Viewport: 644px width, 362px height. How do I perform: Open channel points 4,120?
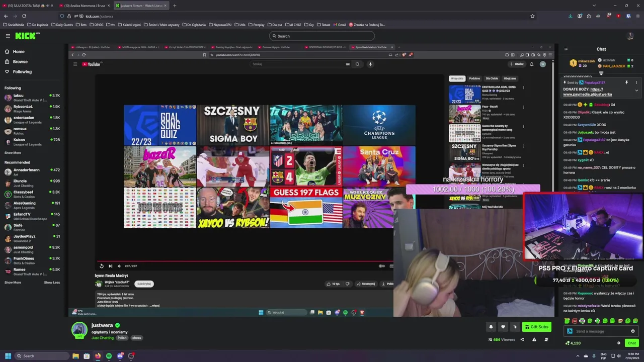click(573, 343)
